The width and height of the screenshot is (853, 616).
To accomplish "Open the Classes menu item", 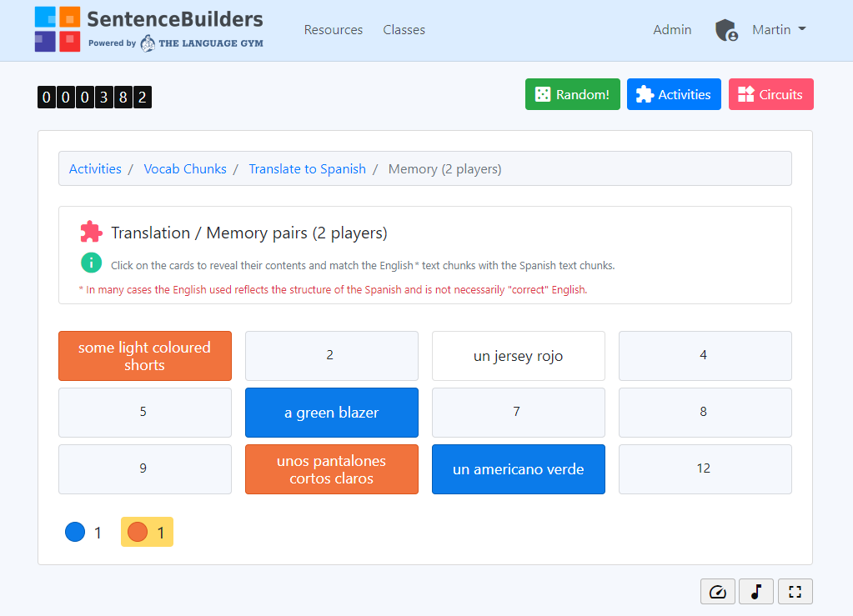I will [404, 30].
